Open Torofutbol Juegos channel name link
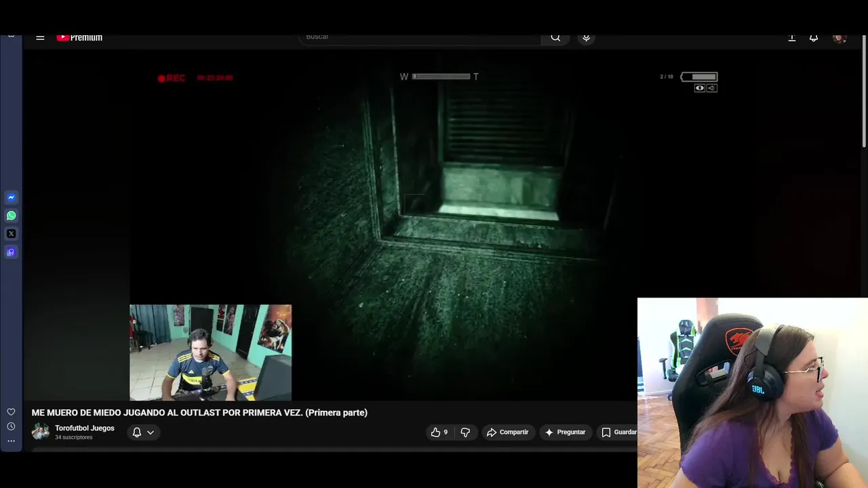Image resolution: width=868 pixels, height=488 pixels. point(85,428)
